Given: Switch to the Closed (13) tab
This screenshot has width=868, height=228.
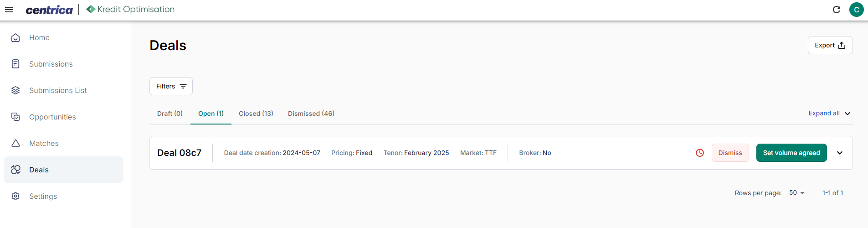Looking at the screenshot, I should coord(256,114).
